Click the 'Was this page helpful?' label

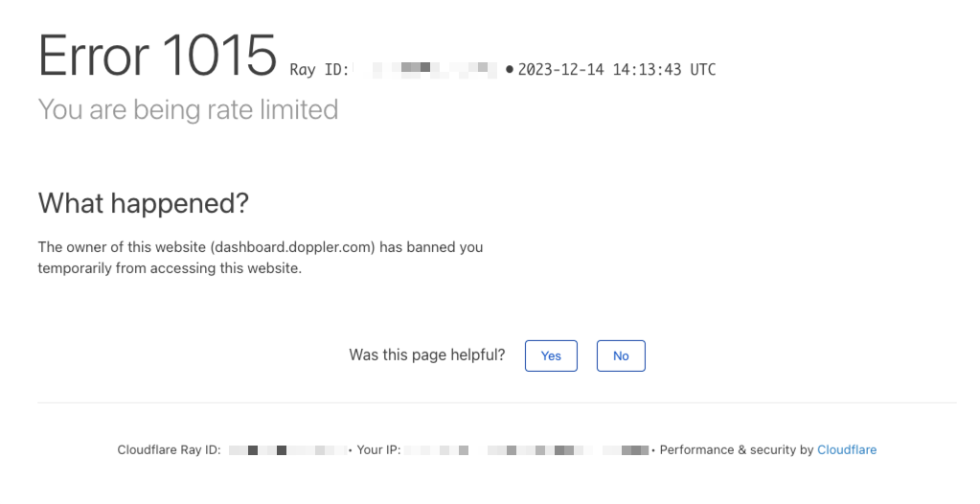(427, 355)
